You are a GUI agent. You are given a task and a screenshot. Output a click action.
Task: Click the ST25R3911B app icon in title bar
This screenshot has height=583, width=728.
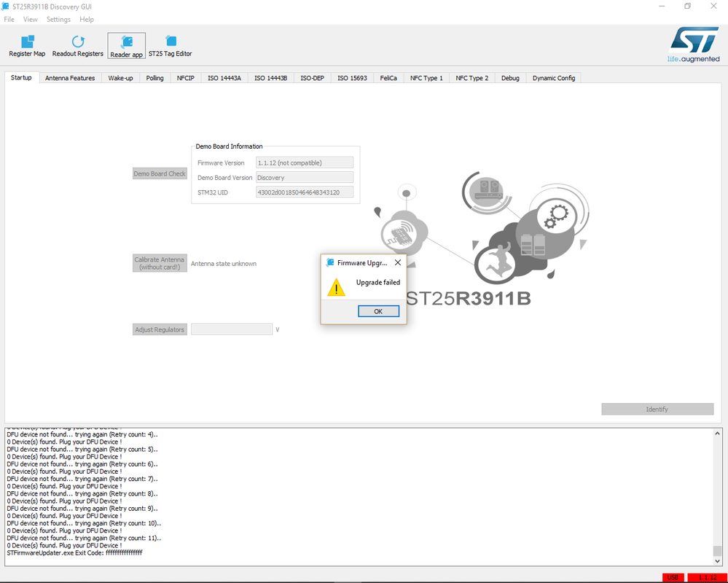point(6,7)
